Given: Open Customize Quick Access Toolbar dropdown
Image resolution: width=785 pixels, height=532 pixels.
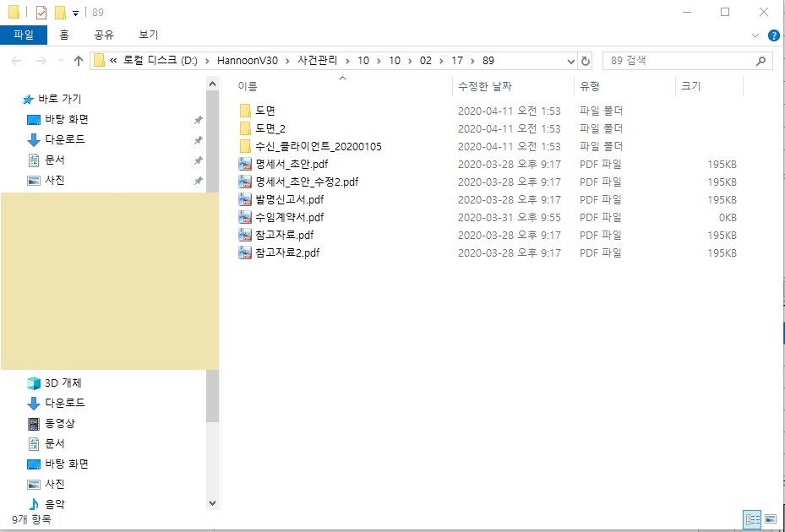Looking at the screenshot, I should 75,13.
